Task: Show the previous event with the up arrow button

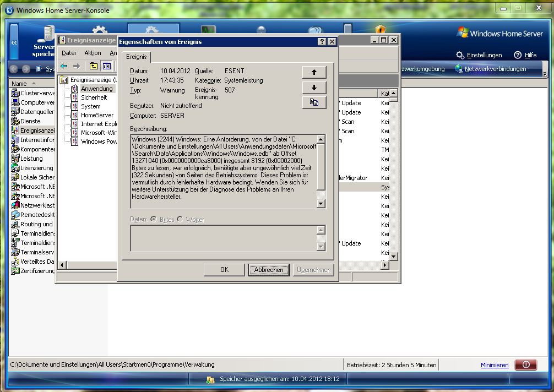Action: click(314, 72)
